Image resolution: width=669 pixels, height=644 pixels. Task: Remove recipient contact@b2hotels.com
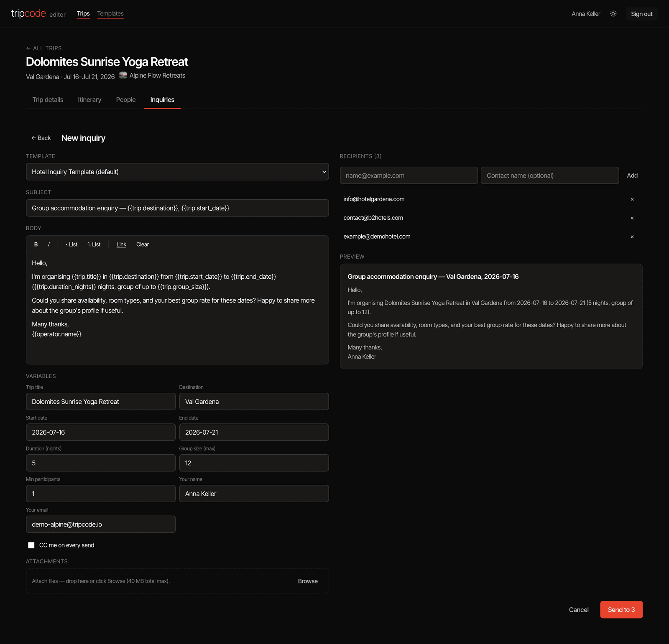click(632, 218)
